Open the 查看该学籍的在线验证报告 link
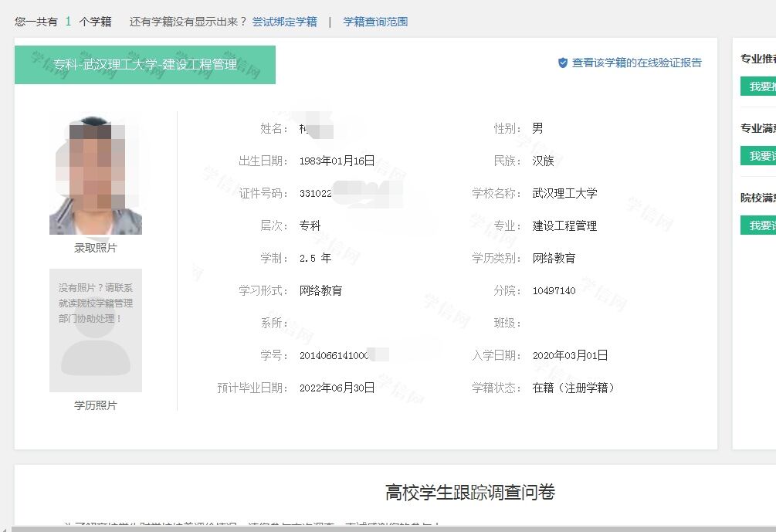 [636, 63]
